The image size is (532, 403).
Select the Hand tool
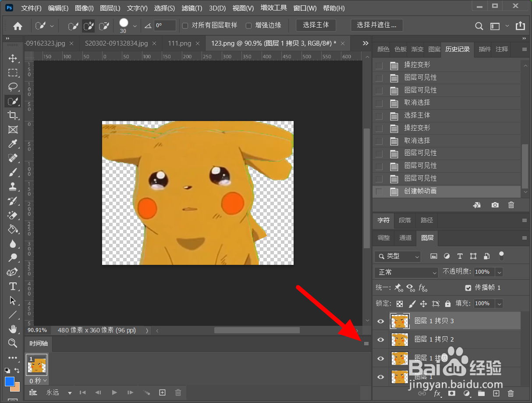coord(13,329)
